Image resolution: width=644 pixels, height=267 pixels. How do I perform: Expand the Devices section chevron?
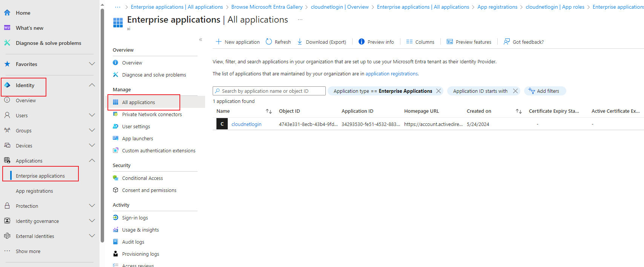[92, 146]
